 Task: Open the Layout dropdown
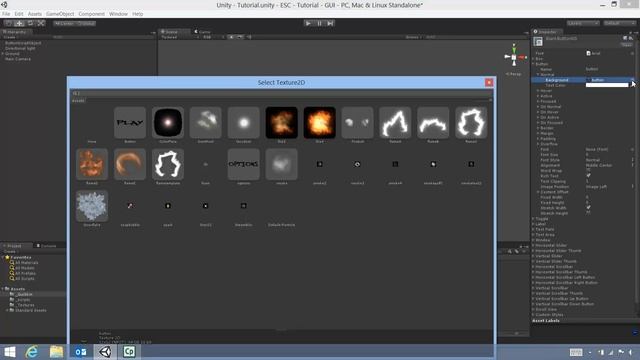[619, 23]
